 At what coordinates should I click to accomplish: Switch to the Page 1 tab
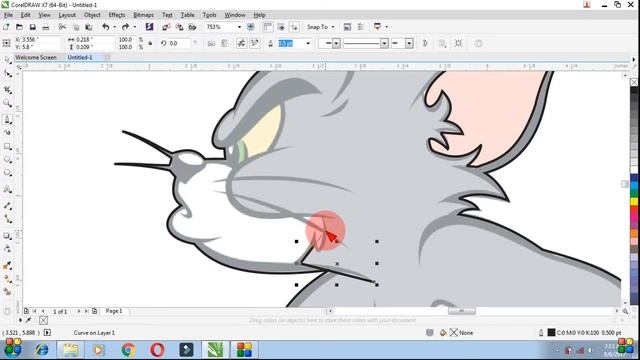point(114,311)
